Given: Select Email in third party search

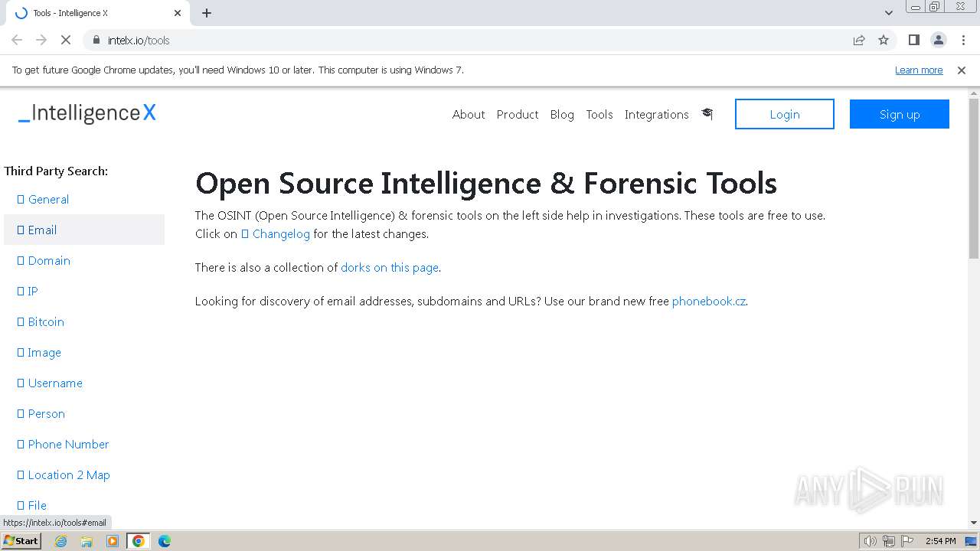Looking at the screenshot, I should click(x=84, y=230).
